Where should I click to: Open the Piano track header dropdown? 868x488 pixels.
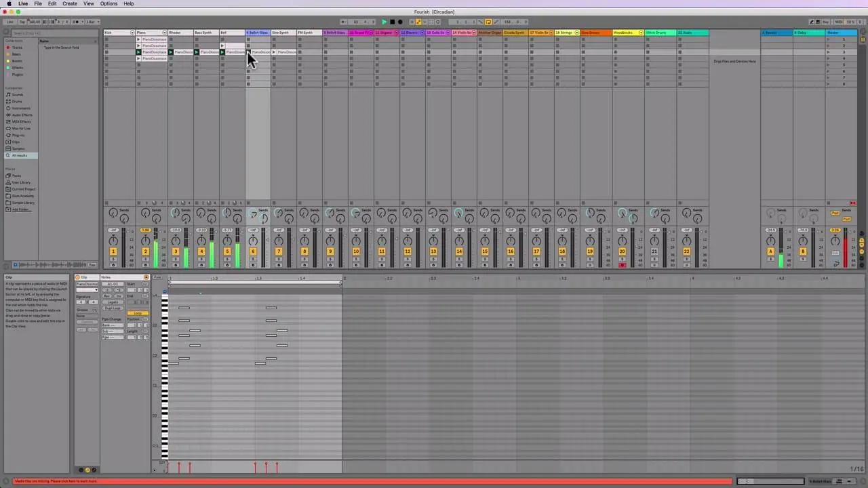(x=164, y=33)
